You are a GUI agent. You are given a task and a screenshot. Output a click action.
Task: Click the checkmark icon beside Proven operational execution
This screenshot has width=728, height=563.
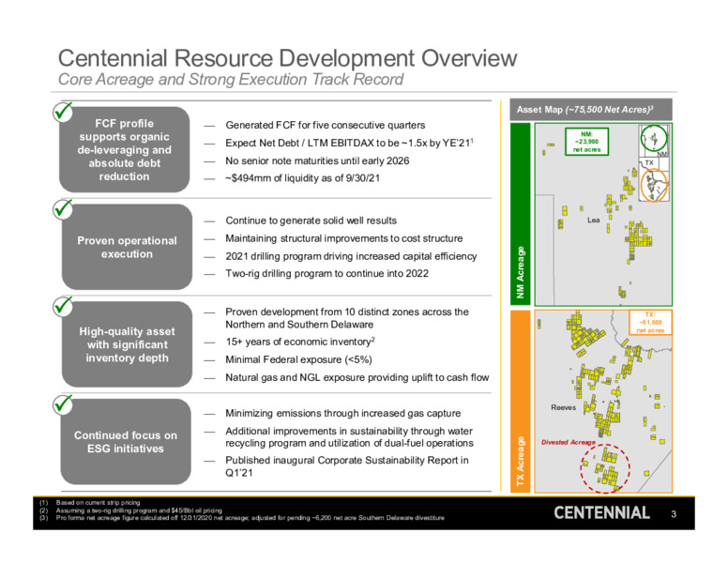(63, 209)
